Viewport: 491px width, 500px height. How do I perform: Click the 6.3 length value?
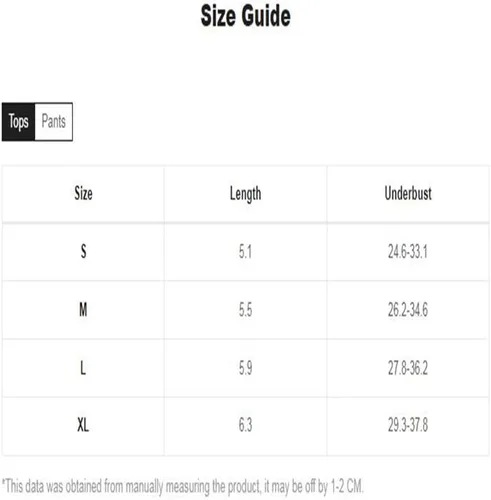[x=245, y=425]
